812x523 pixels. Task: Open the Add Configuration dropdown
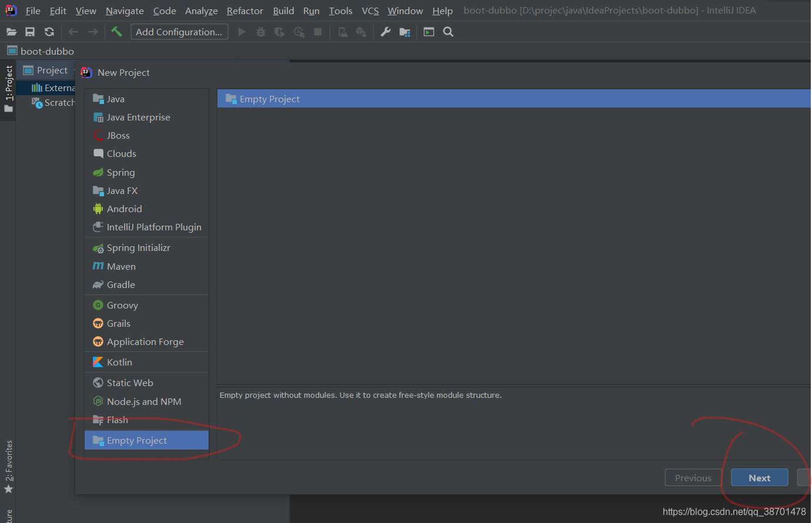coord(179,32)
